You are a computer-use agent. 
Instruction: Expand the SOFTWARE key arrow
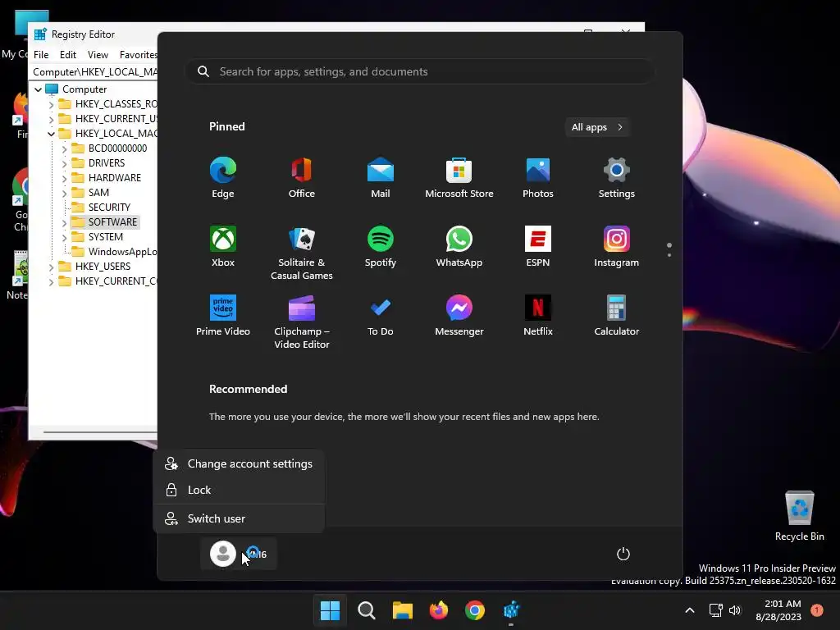[64, 222]
